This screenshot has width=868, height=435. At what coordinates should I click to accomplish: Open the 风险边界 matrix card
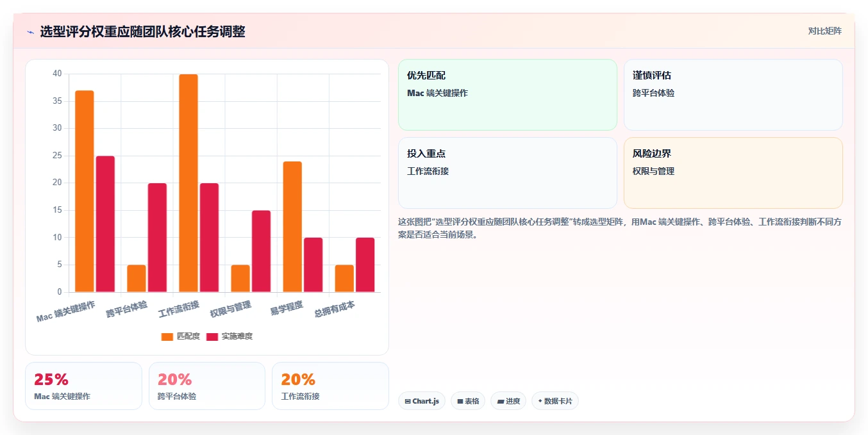[733, 173]
